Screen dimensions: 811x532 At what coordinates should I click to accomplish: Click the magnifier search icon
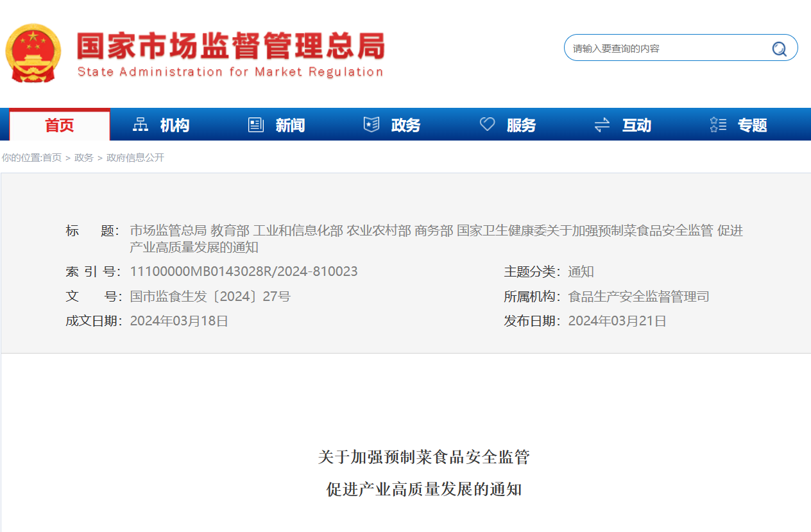779,49
